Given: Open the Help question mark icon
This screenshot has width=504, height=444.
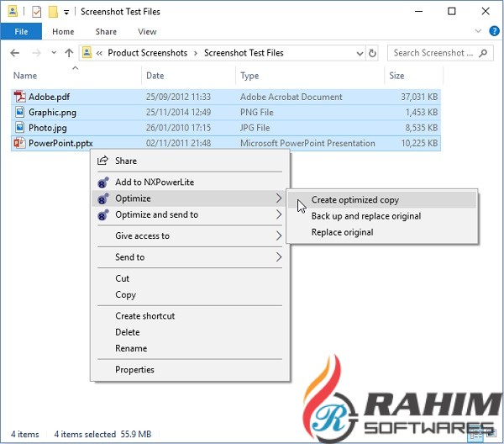Looking at the screenshot, I should (x=494, y=31).
